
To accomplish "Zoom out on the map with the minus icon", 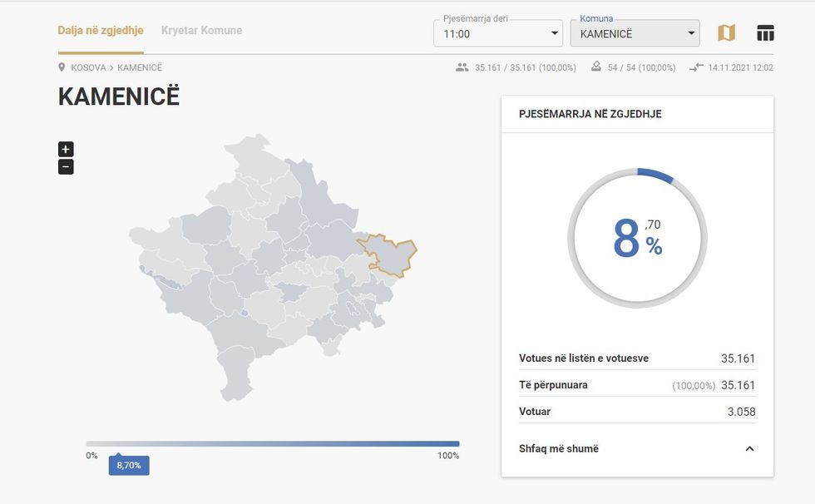I will [65, 166].
